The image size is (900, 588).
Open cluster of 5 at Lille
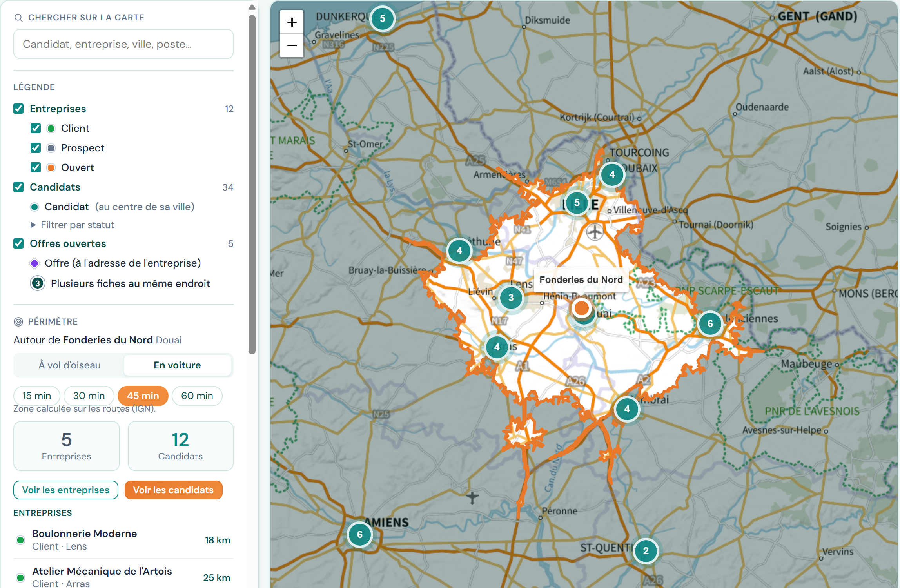[577, 203]
